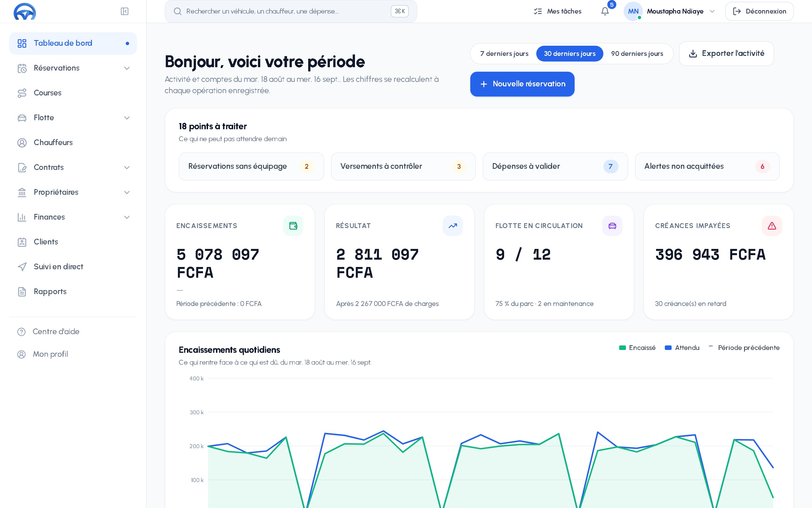Image resolution: width=812 pixels, height=508 pixels.
Task: Expand the Contrats submenu chevron
Action: tap(127, 168)
